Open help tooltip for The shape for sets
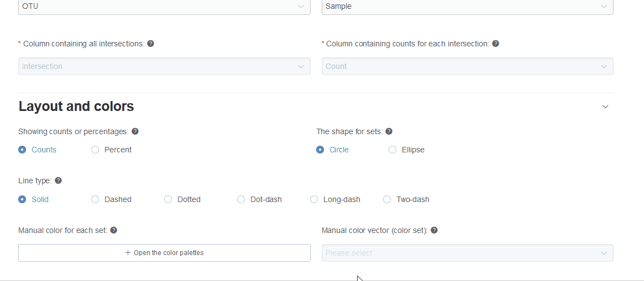The width and height of the screenshot is (644, 281). 389,131
